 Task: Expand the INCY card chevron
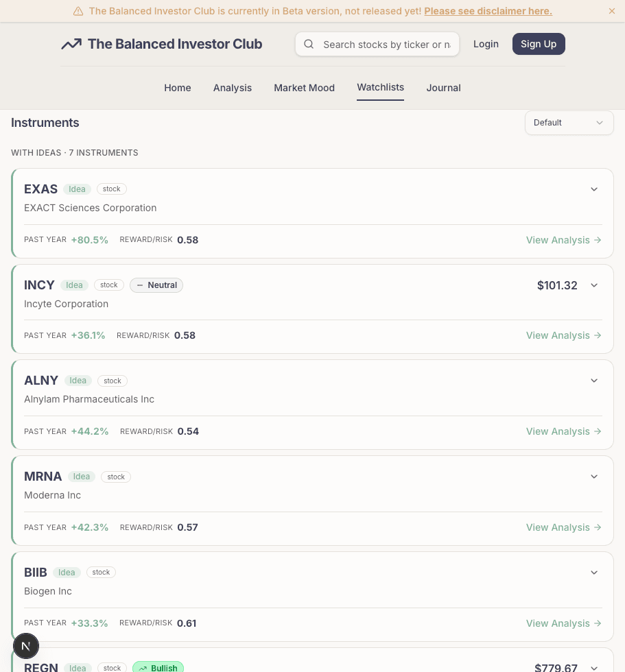pos(594,285)
